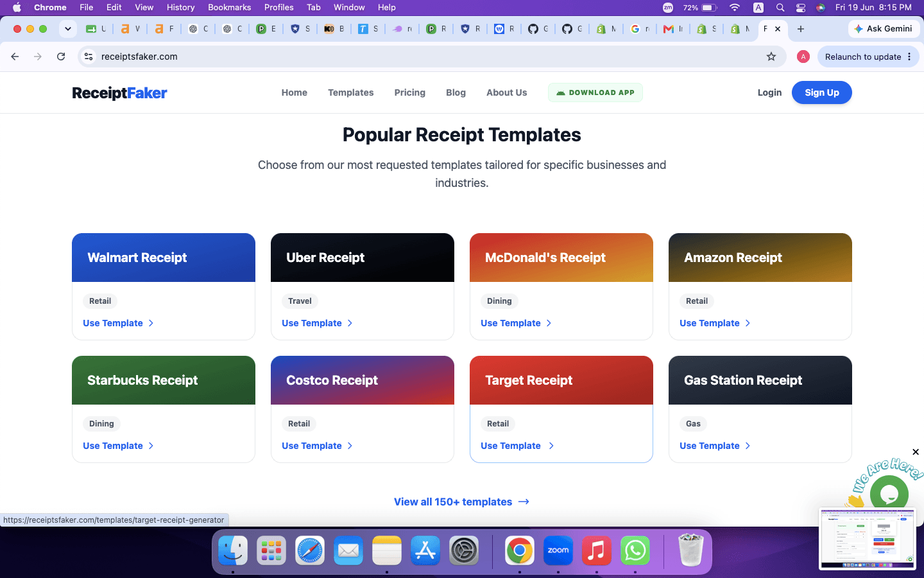Launch Safari from the dock
The image size is (924, 578).
click(x=310, y=550)
